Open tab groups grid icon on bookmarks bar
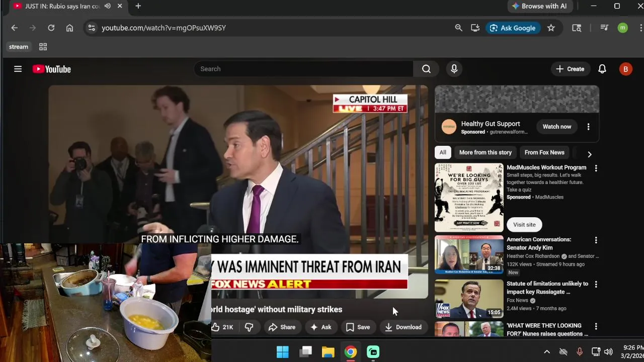Viewport: 644px width, 362px height. [43, 47]
